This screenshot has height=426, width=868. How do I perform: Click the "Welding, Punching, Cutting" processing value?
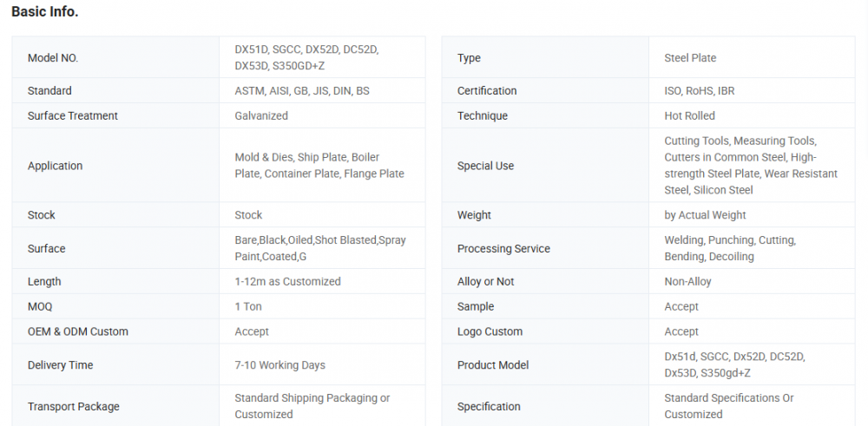point(730,240)
